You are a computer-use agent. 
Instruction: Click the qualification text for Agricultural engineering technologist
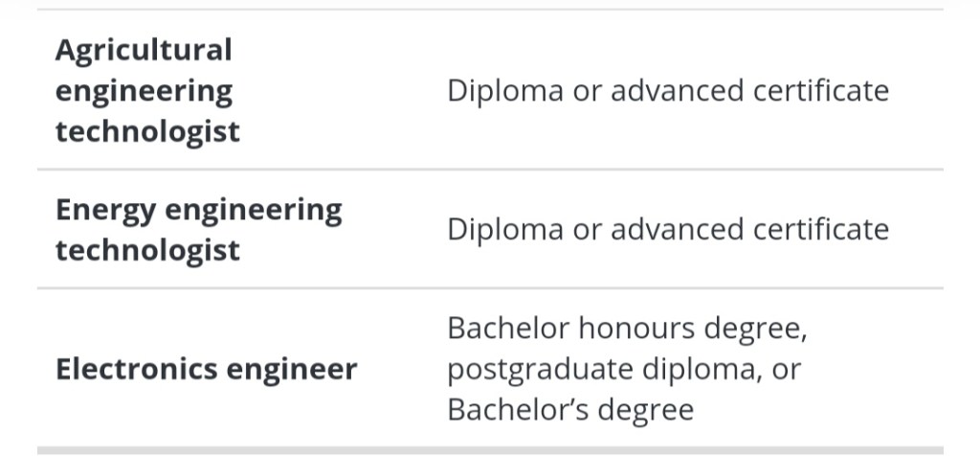(667, 91)
